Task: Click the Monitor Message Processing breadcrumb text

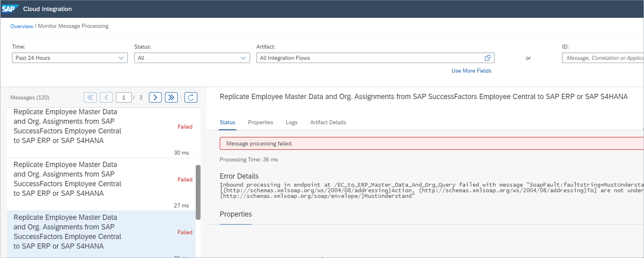Action: (x=73, y=26)
